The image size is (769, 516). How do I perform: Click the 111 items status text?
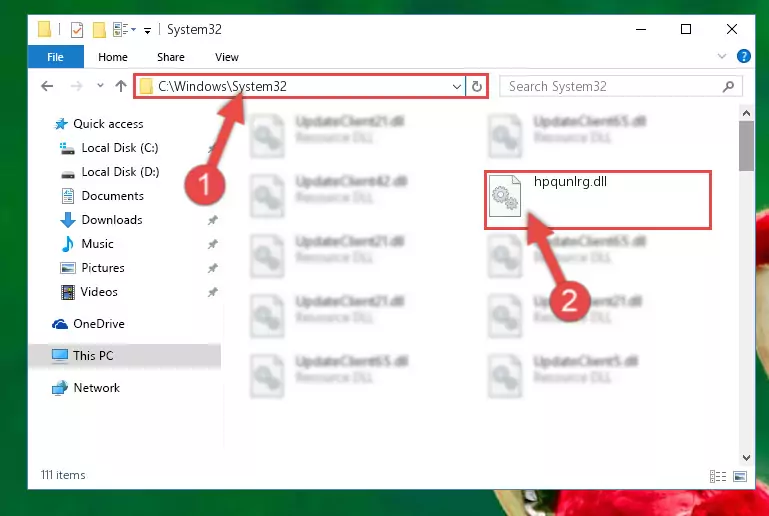63,475
